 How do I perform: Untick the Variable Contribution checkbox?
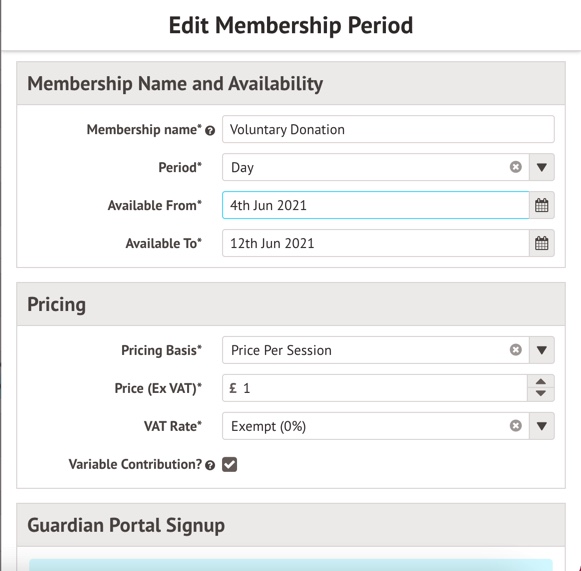[x=229, y=464]
